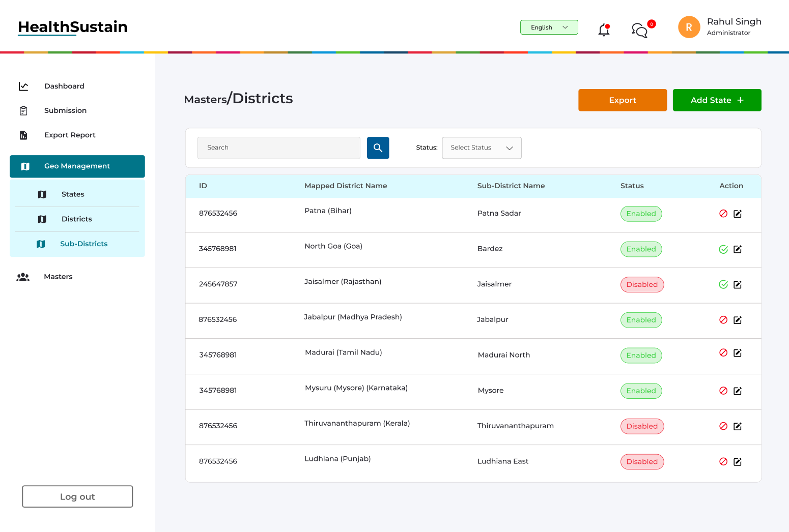
Task: Click disable icon in Thiruvananthapuram (Kerala) row
Action: click(723, 426)
